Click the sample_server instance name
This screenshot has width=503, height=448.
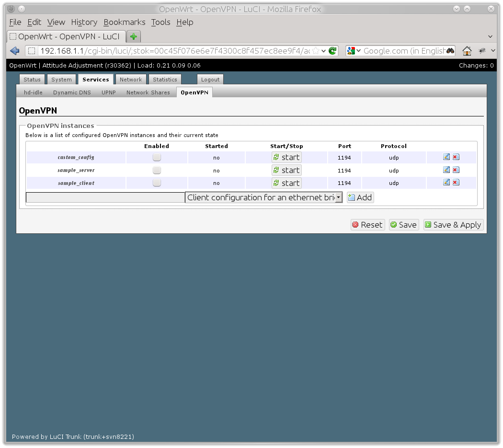(76, 170)
